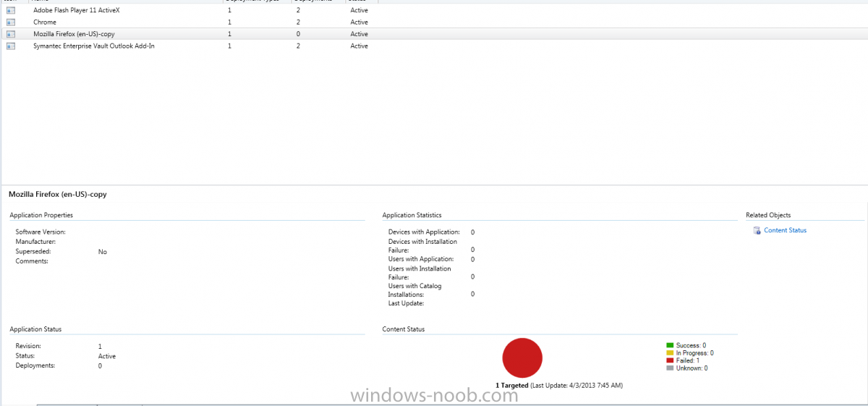Screen dimensions: 868x406
Task: Click the Content Status icon under Related Objects
Action: 757,231
